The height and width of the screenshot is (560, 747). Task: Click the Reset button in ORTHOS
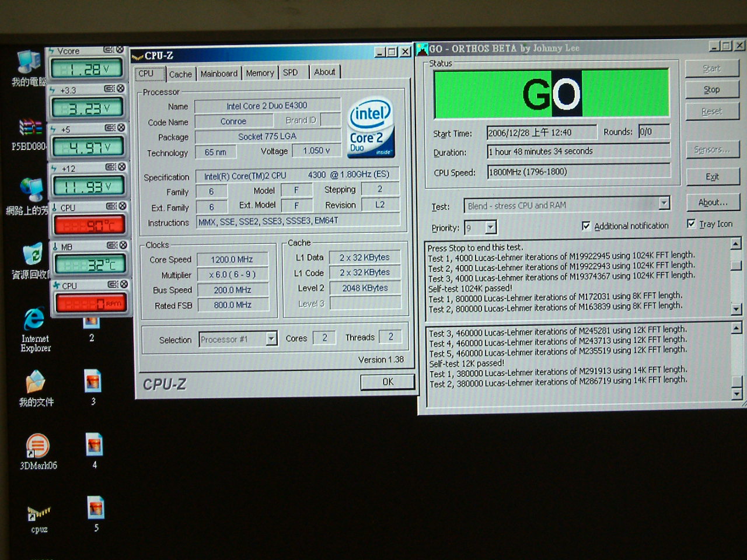click(711, 111)
